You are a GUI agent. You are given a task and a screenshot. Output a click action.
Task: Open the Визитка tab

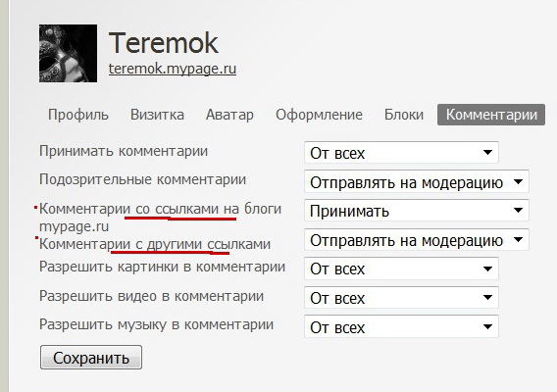(x=157, y=115)
